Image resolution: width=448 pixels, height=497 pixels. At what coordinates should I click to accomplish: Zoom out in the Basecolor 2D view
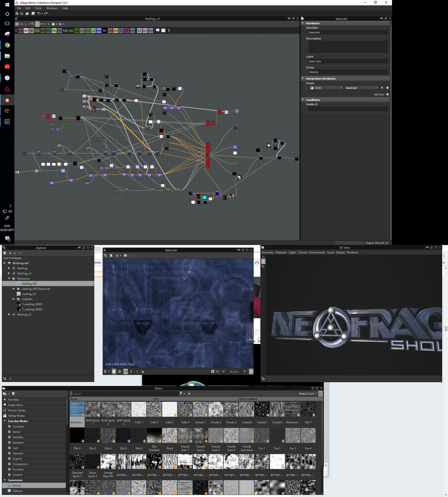point(224,372)
